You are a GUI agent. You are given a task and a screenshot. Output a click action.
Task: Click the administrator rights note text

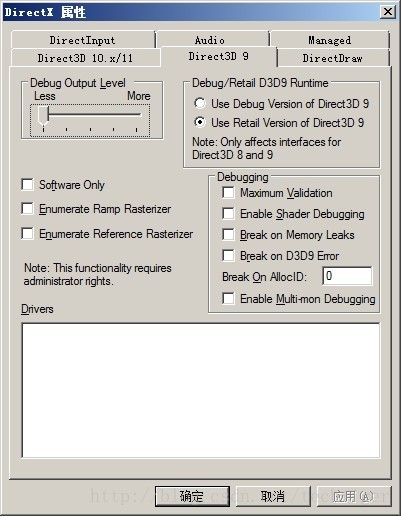coord(98,274)
